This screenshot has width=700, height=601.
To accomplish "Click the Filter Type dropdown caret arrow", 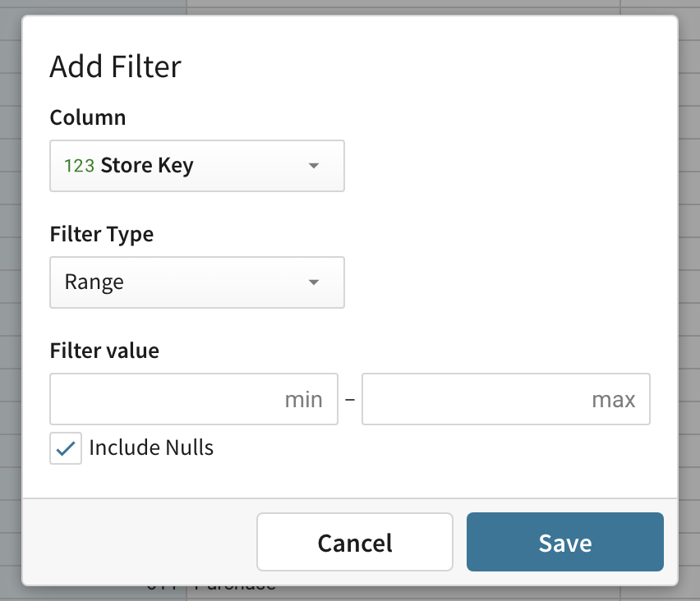I will tap(314, 282).
